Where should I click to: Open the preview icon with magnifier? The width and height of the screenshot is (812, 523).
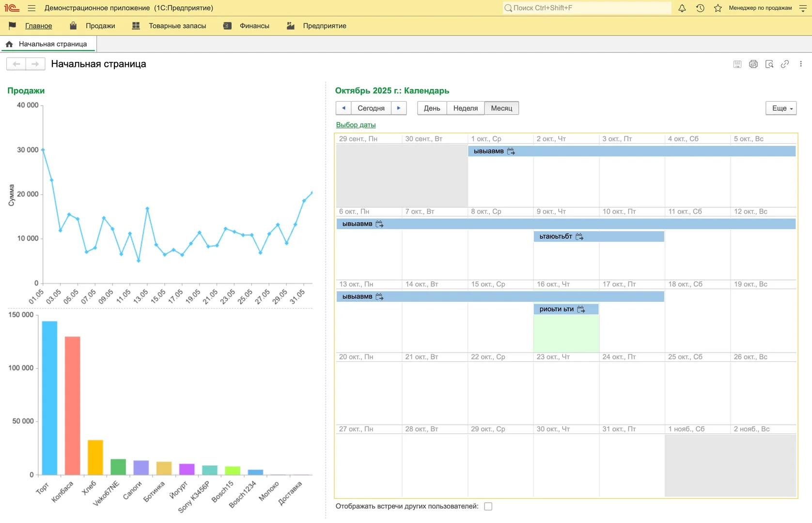tap(769, 64)
